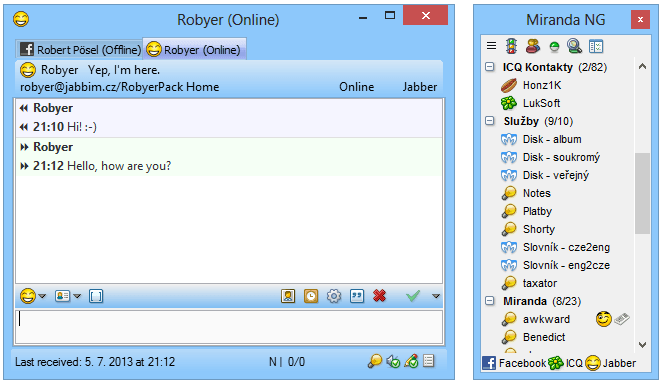This screenshot has height=383, width=662.
Task: Open user details icon in chat toolbar
Action: click(x=288, y=296)
